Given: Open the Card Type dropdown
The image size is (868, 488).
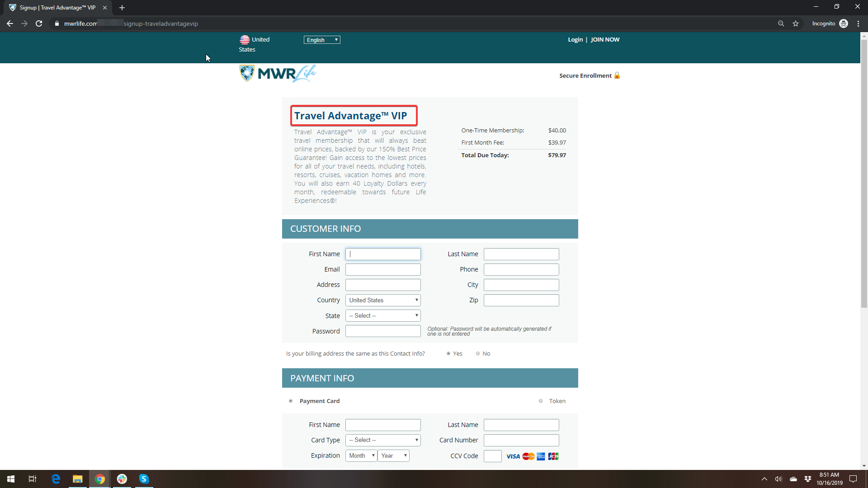Looking at the screenshot, I should click(x=383, y=440).
